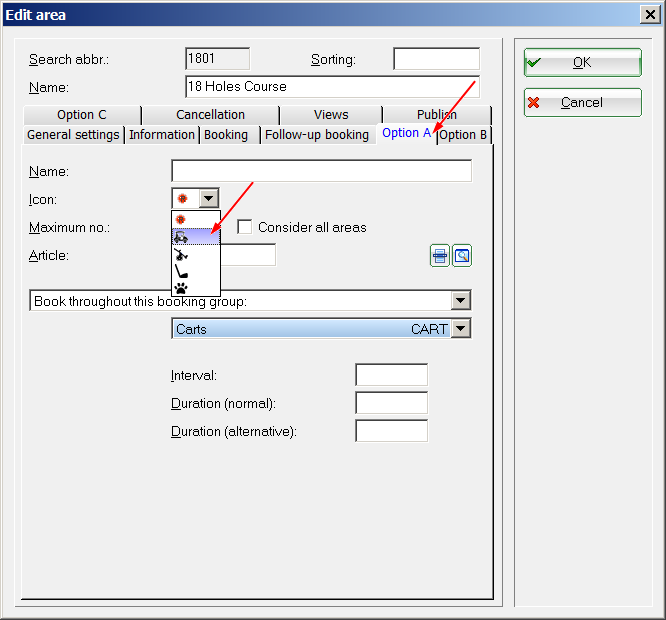Image resolution: width=666 pixels, height=620 pixels.
Task: Collapse the Icon dropdown arrow
Action: (x=208, y=199)
